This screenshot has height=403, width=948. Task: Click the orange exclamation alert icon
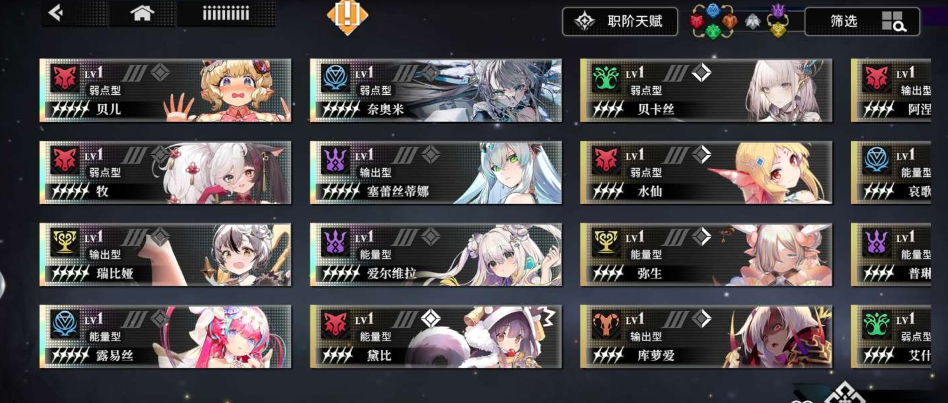pos(347,15)
